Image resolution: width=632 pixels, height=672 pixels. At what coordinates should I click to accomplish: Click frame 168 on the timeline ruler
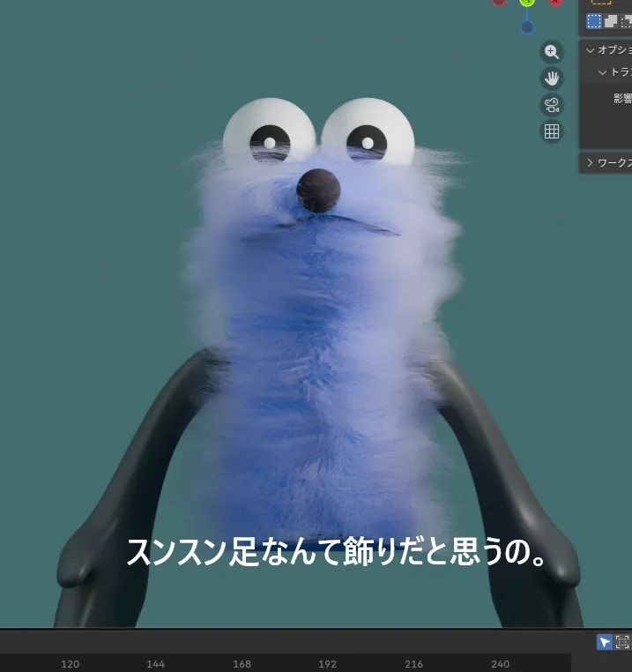pos(242,664)
